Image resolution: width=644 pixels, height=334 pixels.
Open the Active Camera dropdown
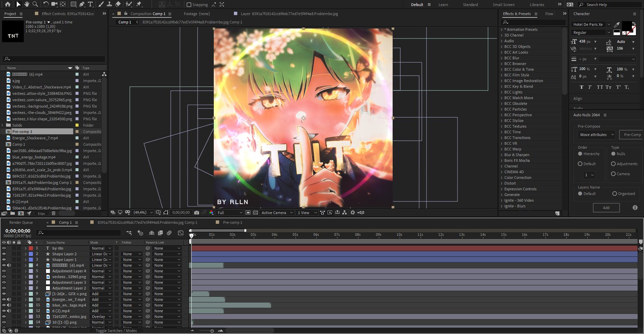coord(277,213)
